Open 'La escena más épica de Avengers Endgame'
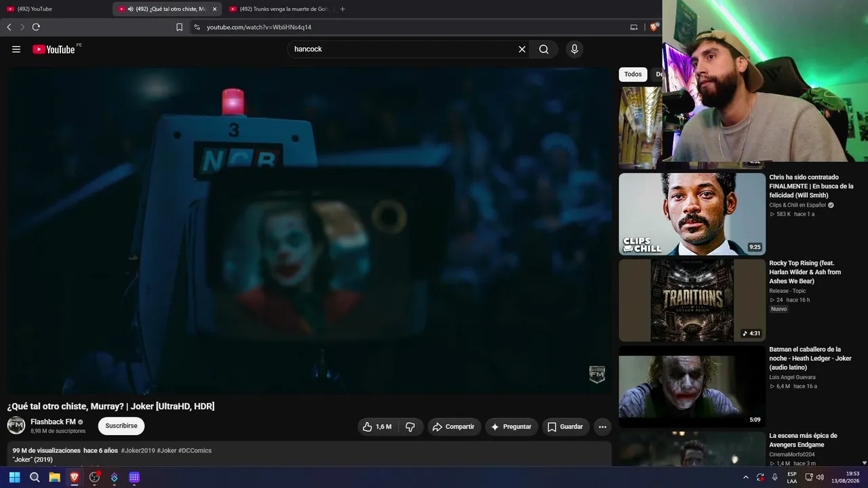This screenshot has width=868, height=488. [803, 441]
